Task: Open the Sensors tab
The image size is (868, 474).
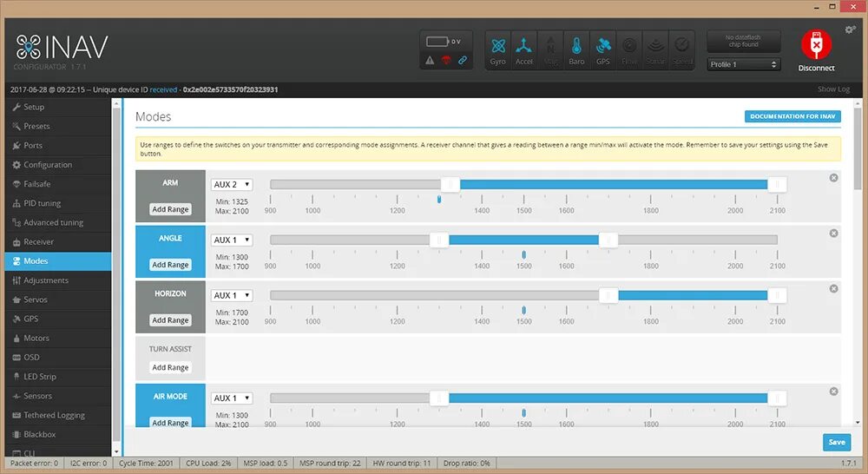Action: [58, 396]
